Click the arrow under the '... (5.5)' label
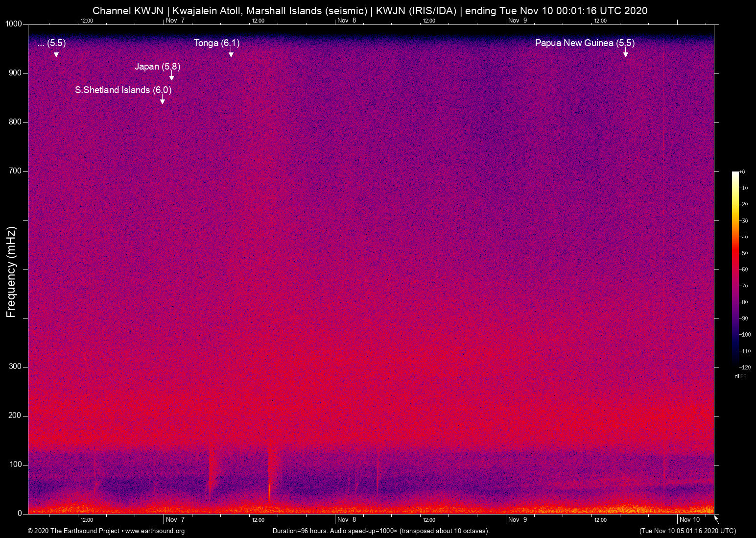This screenshot has width=756, height=538. [x=56, y=53]
